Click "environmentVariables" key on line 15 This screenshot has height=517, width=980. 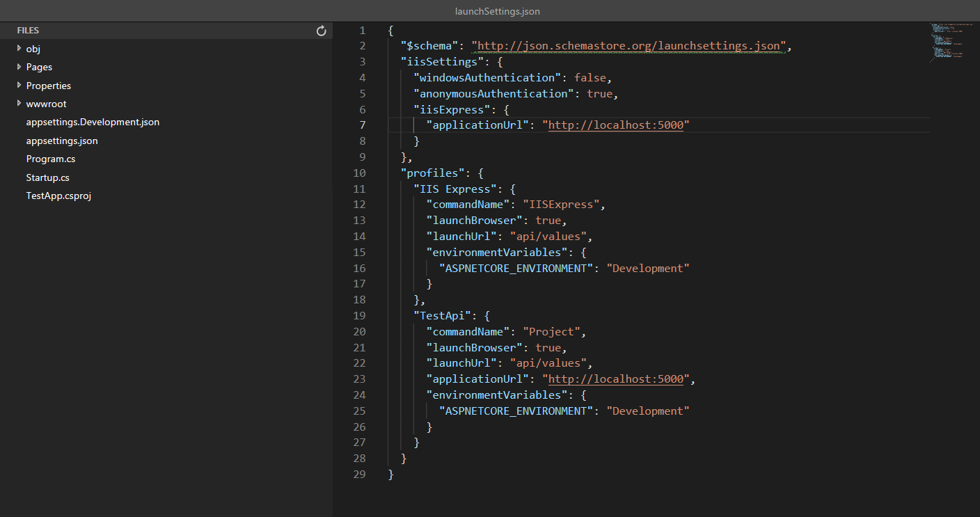(497, 252)
